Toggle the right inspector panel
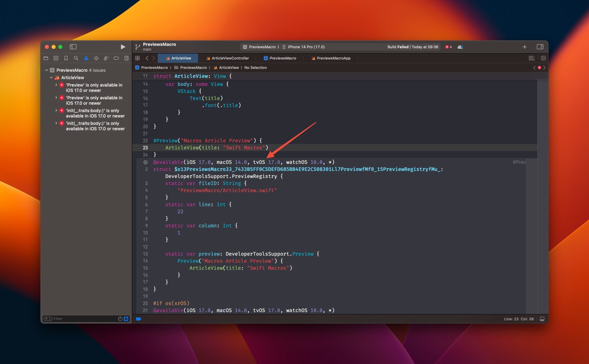Viewport: 589px width, 364px height. click(540, 46)
